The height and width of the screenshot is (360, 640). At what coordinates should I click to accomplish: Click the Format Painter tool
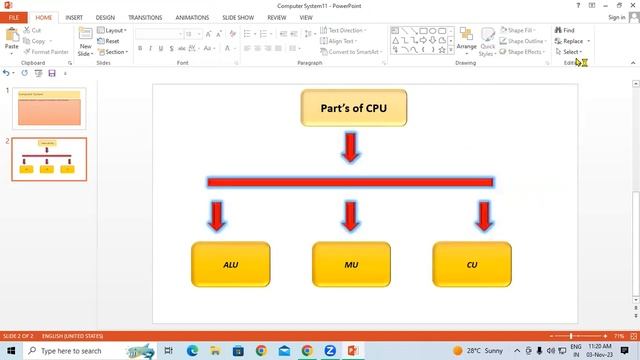click(46, 52)
